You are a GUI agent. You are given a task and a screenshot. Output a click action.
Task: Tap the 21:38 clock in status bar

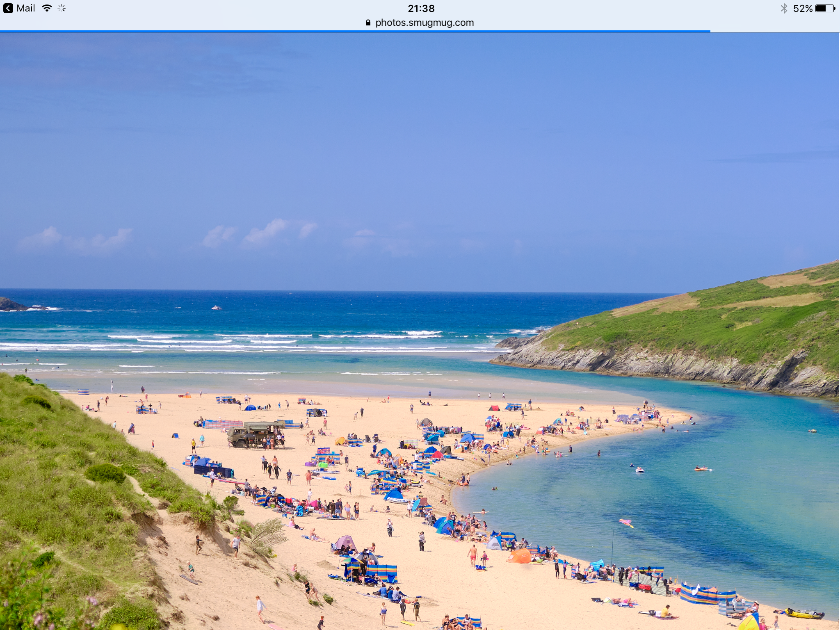[421, 9]
